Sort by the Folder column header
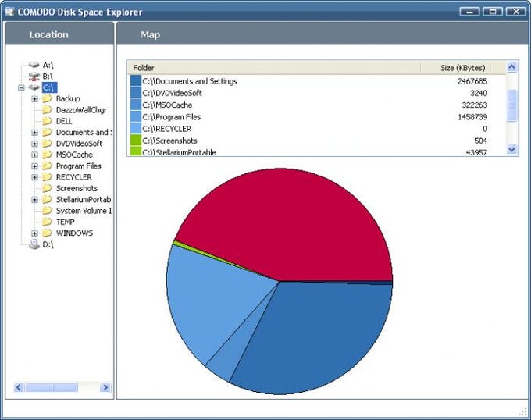 tap(273, 68)
